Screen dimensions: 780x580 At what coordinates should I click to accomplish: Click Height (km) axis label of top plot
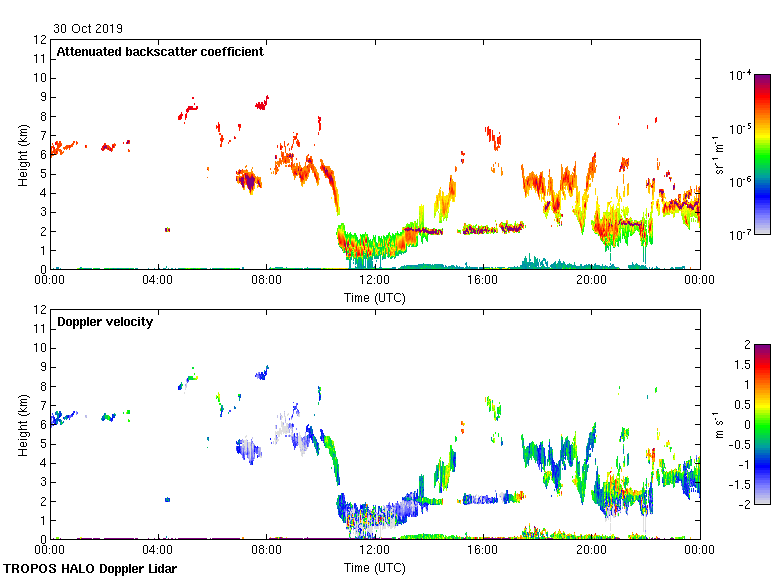tap(22, 154)
